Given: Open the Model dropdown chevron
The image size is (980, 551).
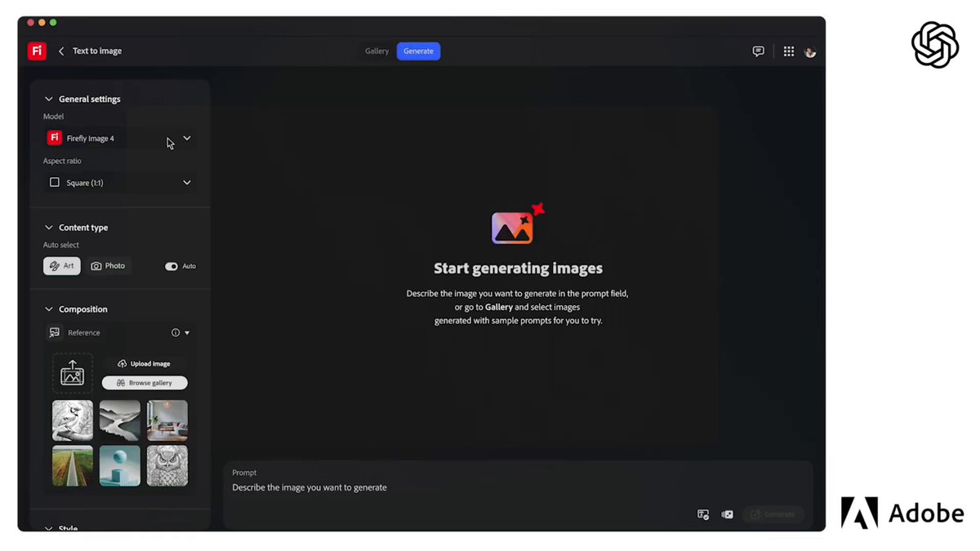Looking at the screenshot, I should [187, 138].
